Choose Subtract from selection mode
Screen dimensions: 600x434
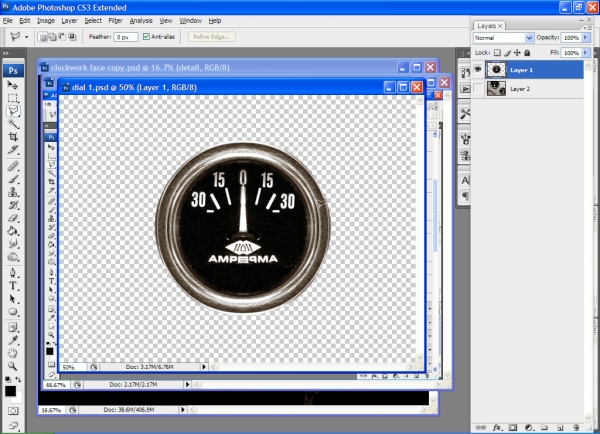click(62, 37)
